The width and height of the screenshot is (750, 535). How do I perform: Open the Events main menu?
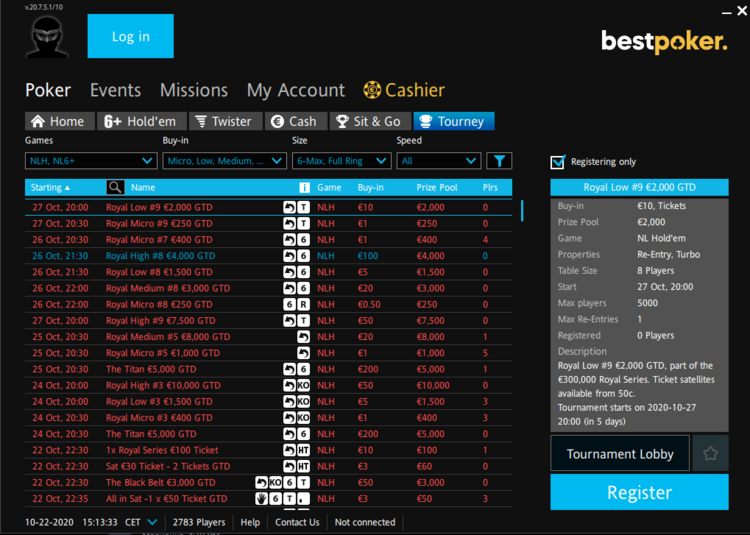pos(115,90)
